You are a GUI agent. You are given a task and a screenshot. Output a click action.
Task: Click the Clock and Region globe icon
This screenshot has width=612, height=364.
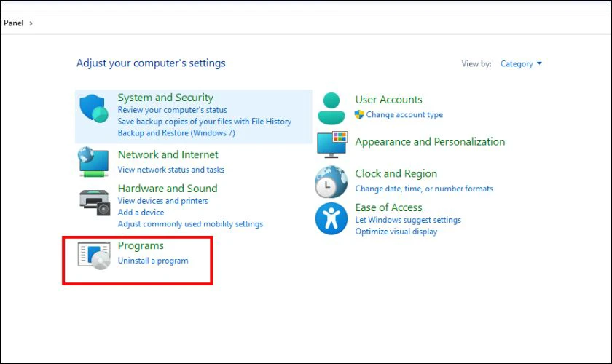click(x=331, y=182)
